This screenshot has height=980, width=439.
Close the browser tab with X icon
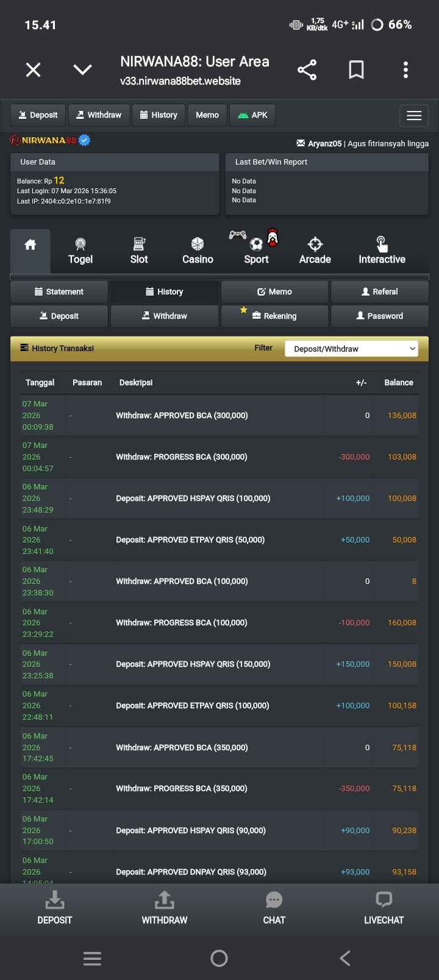(34, 70)
